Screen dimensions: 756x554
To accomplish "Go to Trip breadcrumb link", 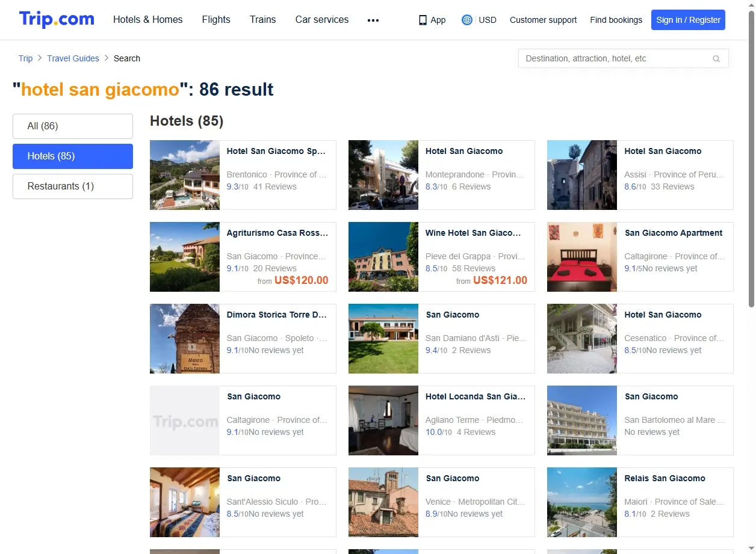I will pos(25,58).
